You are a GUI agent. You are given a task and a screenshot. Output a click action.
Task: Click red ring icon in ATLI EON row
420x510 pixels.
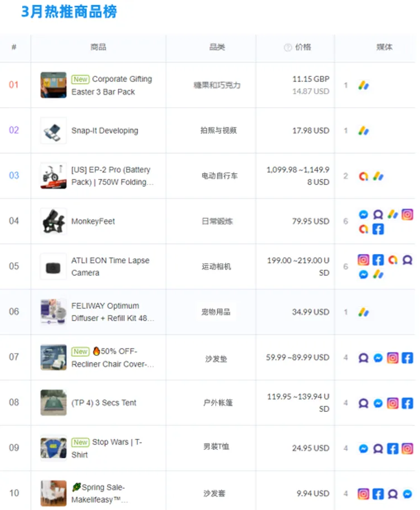(x=393, y=260)
